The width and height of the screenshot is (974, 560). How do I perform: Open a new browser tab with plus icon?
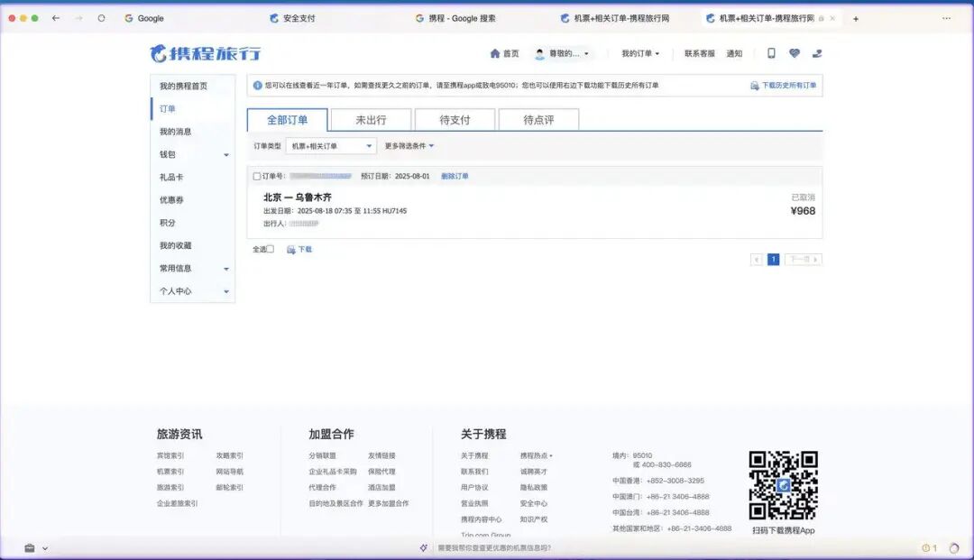855,19
